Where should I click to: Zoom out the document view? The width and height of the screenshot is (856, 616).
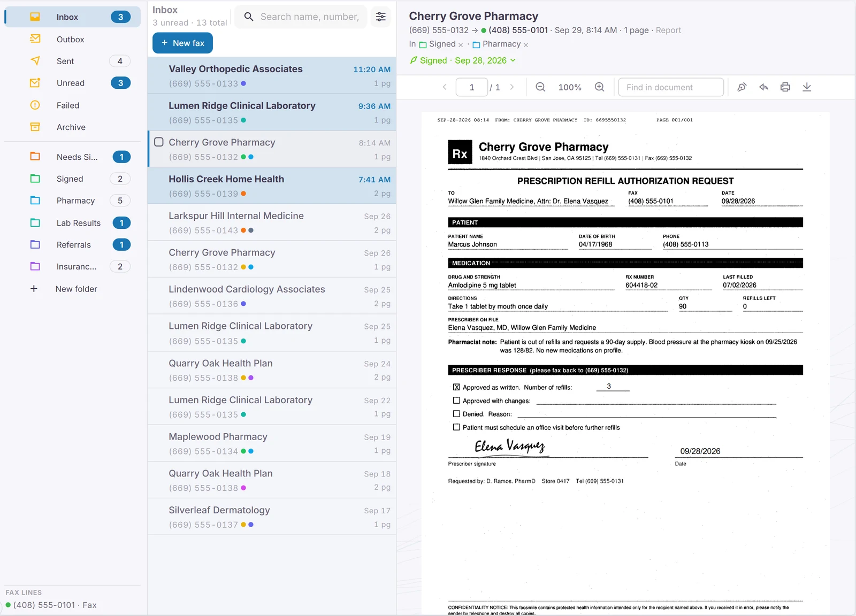point(540,87)
